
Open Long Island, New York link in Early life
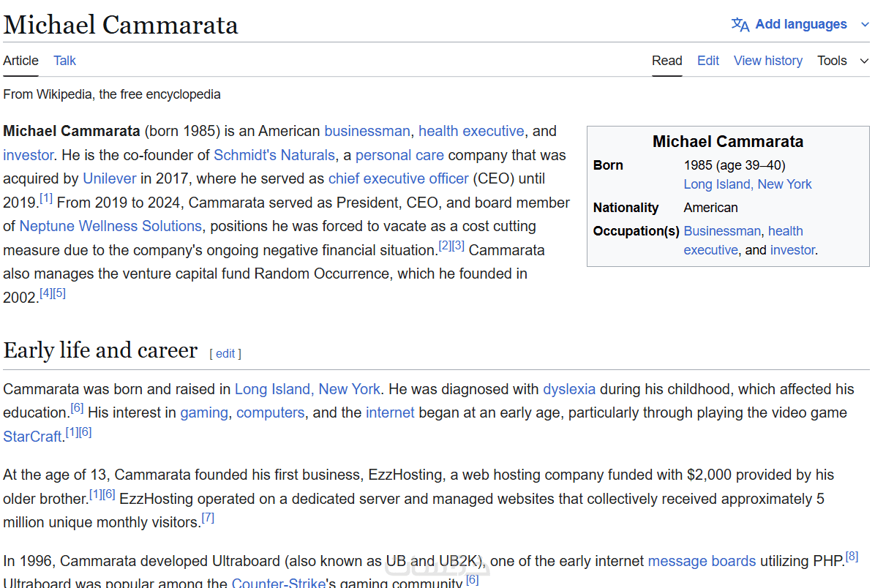(307, 389)
